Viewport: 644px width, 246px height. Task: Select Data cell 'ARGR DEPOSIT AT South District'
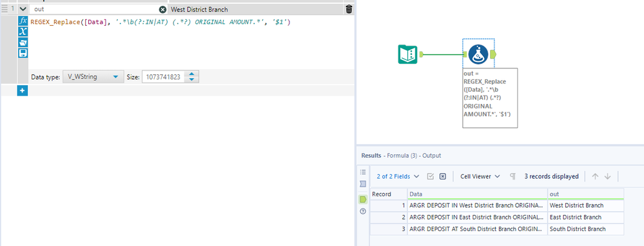point(477,229)
